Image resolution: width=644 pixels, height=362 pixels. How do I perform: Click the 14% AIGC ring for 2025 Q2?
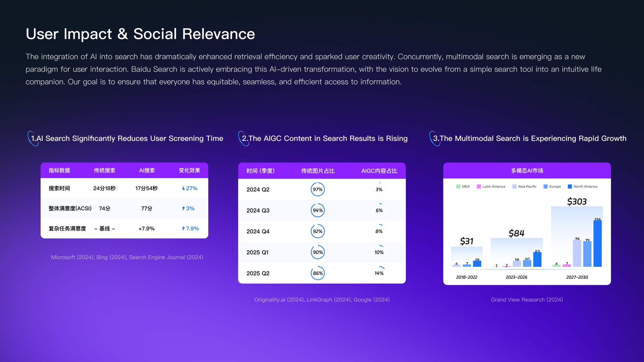(379, 273)
